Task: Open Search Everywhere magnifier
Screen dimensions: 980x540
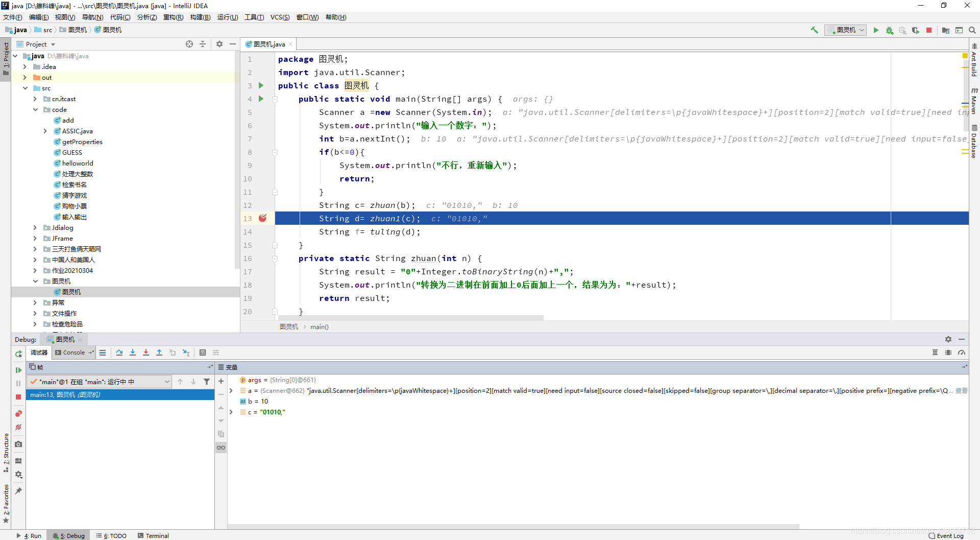Action: 972,30
